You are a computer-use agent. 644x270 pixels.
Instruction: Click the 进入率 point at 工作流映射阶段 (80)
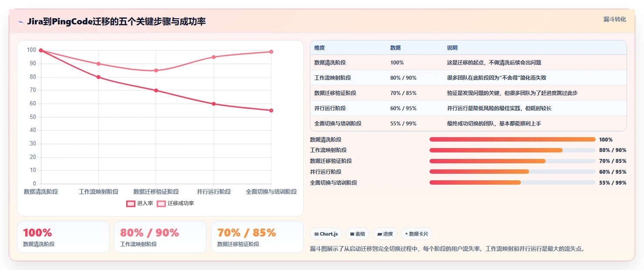pos(98,77)
